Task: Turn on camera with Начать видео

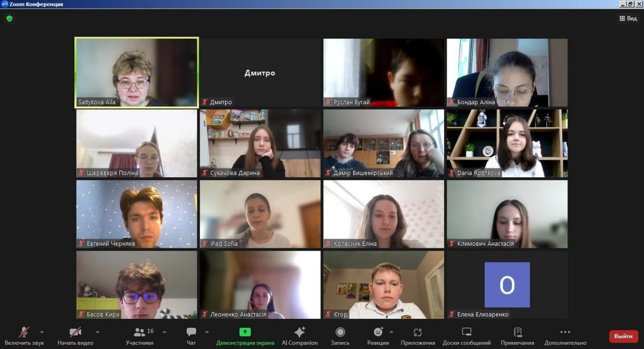Action: click(x=75, y=336)
